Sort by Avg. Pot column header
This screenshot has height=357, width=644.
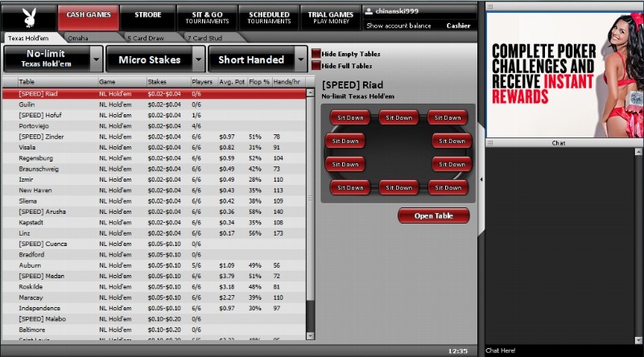click(x=232, y=82)
